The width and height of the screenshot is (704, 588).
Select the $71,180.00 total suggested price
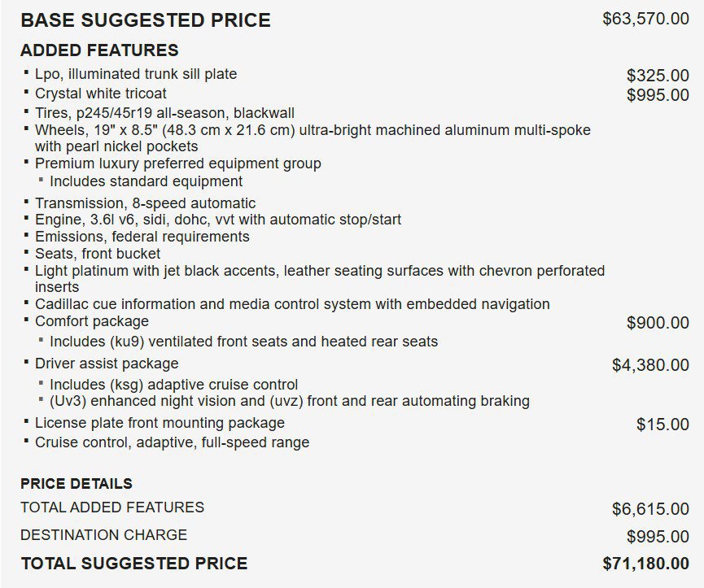[x=645, y=564]
